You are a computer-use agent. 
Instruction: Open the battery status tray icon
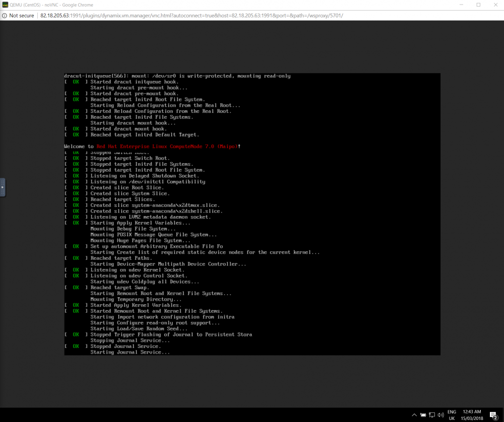point(423,415)
